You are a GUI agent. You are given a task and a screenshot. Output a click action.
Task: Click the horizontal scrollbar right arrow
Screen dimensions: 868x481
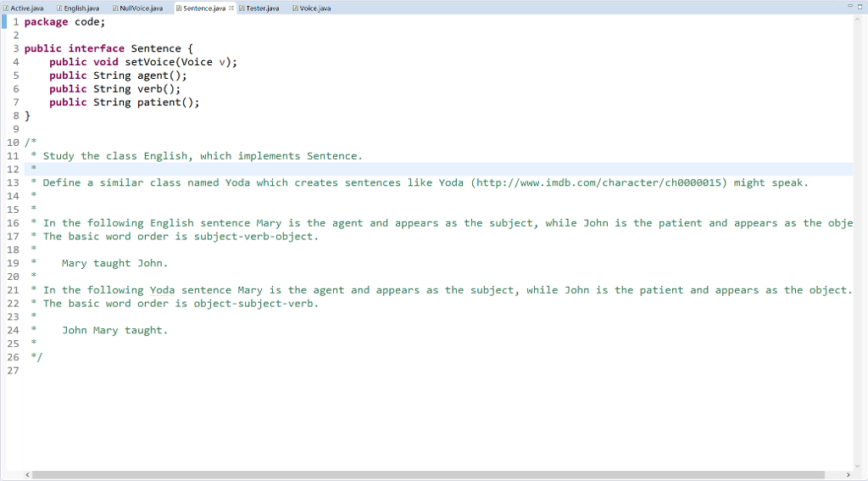[x=848, y=475]
